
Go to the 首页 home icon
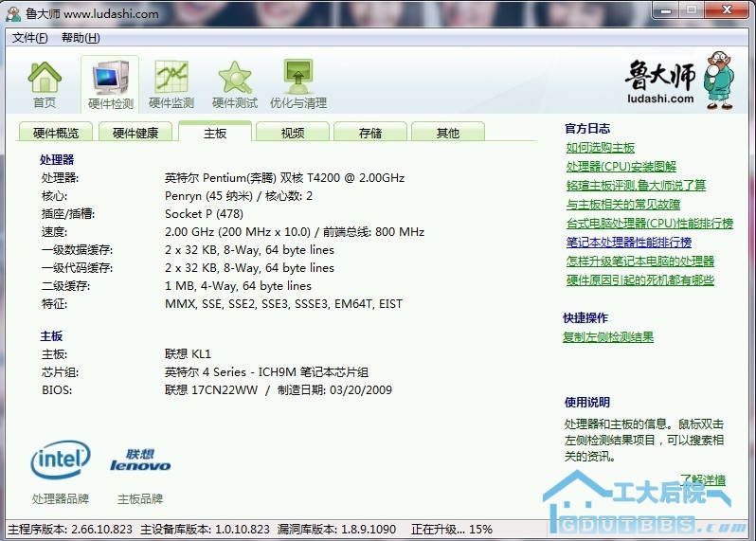[x=45, y=84]
